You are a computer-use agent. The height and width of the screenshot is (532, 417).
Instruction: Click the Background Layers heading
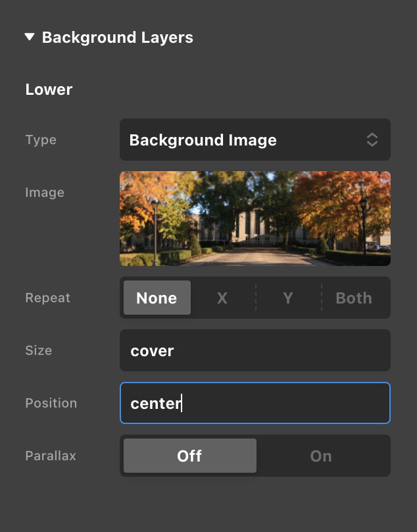tap(117, 38)
